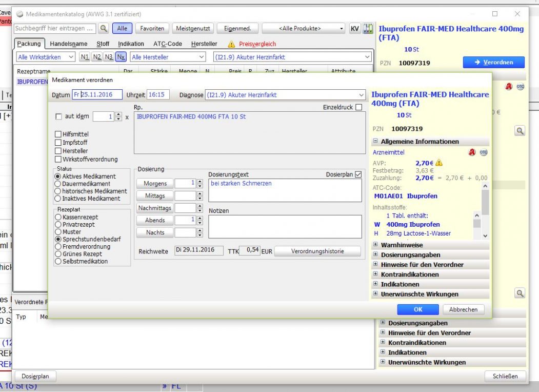Open the Preisvergleich tab

coord(257,44)
